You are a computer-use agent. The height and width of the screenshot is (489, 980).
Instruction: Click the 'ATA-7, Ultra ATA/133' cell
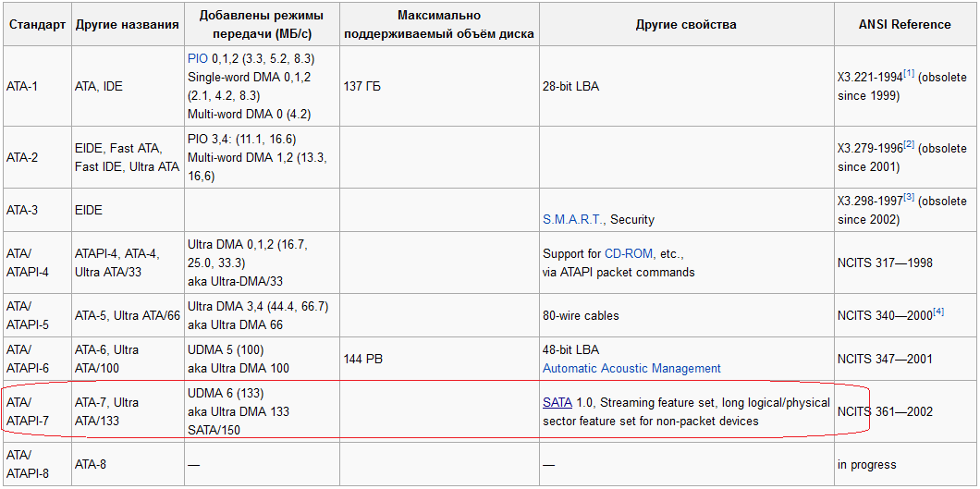tap(128, 411)
